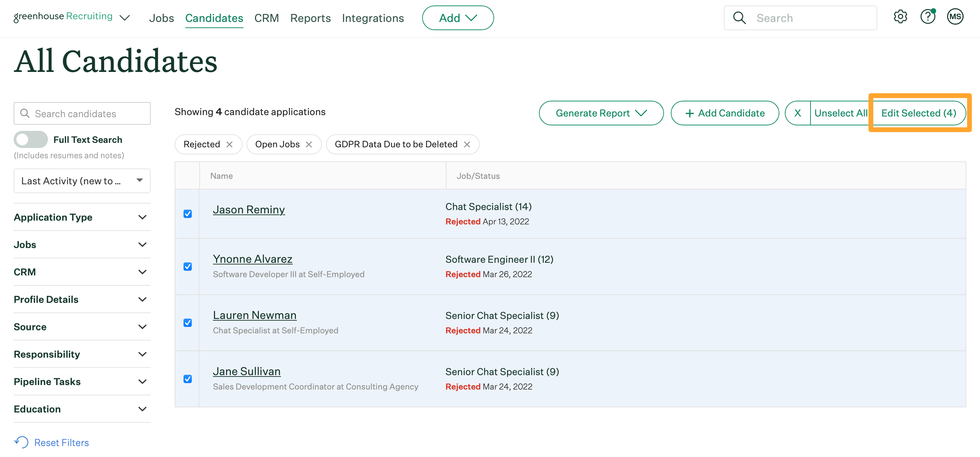Click the X icon beside Unselect All
The height and width of the screenshot is (457, 980).
[797, 113]
